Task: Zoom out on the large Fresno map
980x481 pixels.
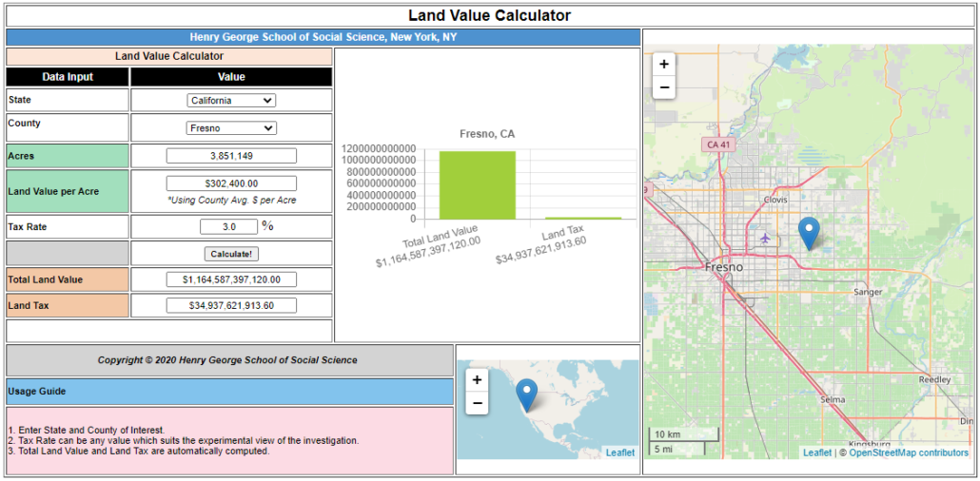Action: coord(664,87)
